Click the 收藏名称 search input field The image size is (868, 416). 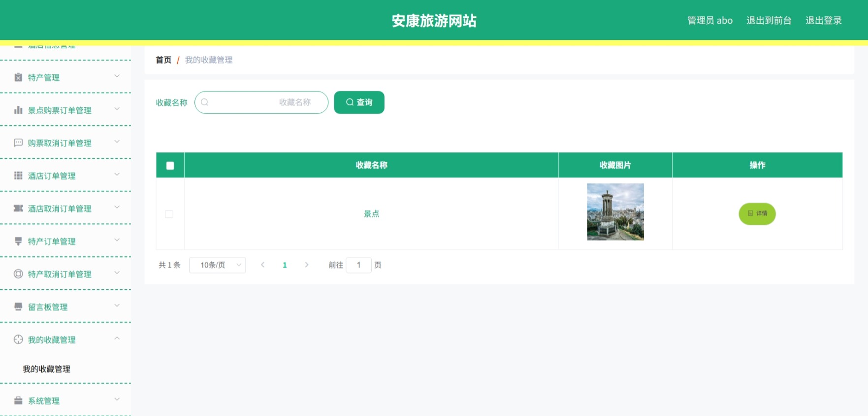coord(261,103)
